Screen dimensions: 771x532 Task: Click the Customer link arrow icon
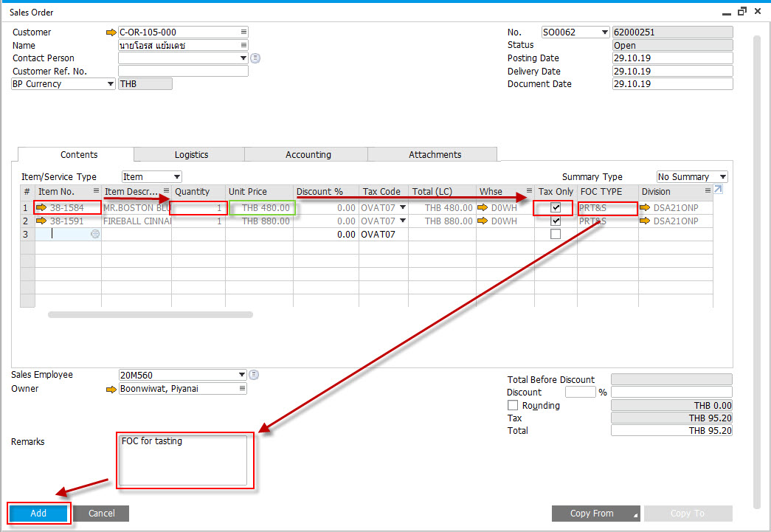[111, 32]
